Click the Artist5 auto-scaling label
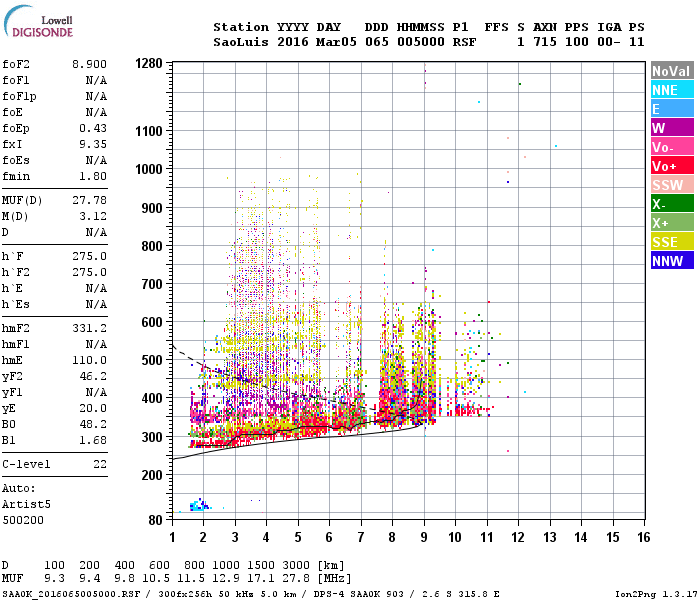Image resolution: width=700 pixels, height=600 pixels. pyautogui.click(x=26, y=505)
